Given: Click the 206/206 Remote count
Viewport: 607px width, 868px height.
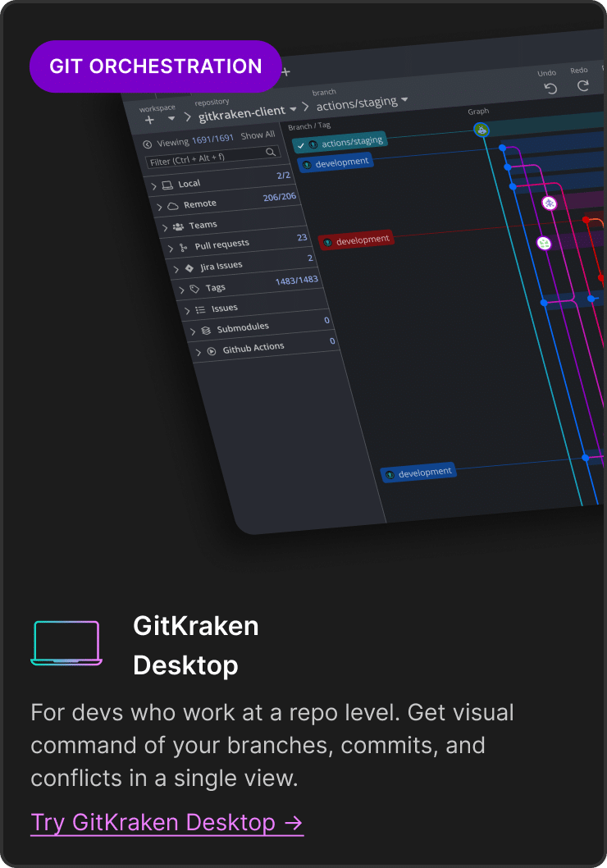Looking at the screenshot, I should [x=280, y=197].
